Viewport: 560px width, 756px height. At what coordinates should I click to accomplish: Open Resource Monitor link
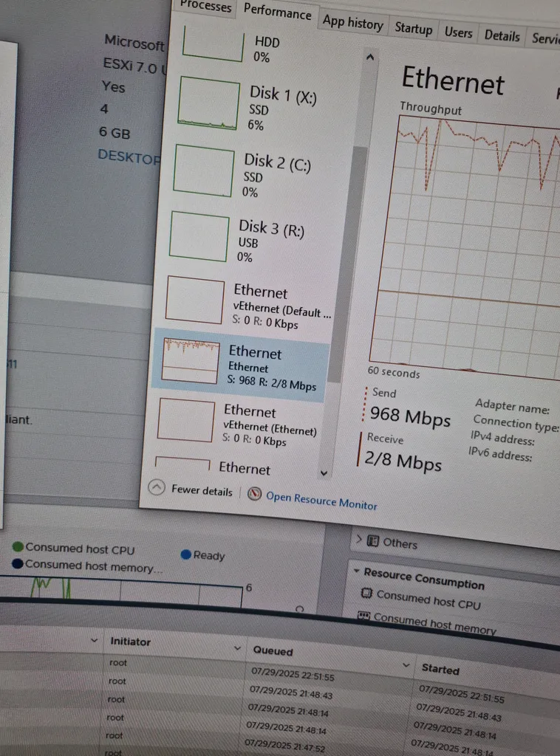pyautogui.click(x=321, y=501)
